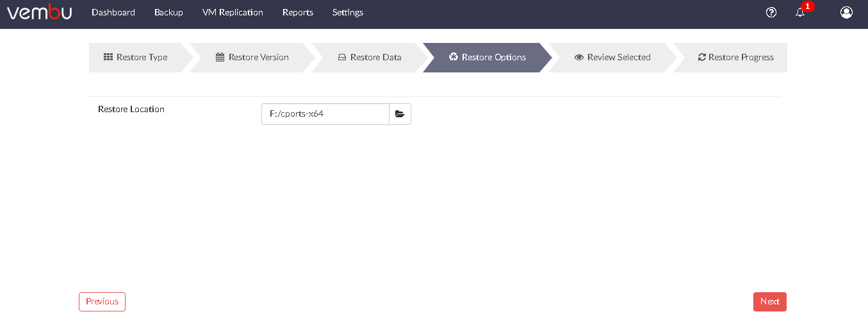
Task: Click the calendar icon on Restore Version step
Action: tap(220, 57)
